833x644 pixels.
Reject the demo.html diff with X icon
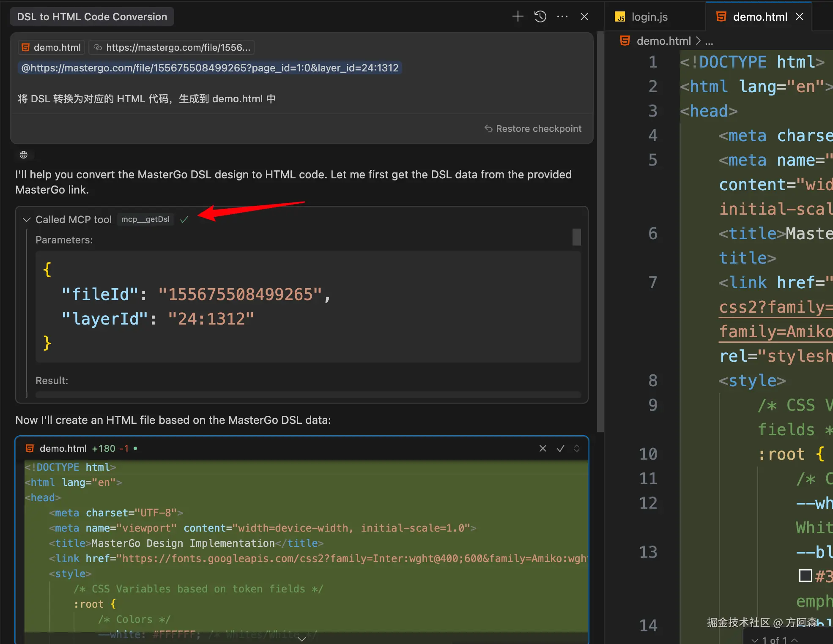[x=543, y=448]
